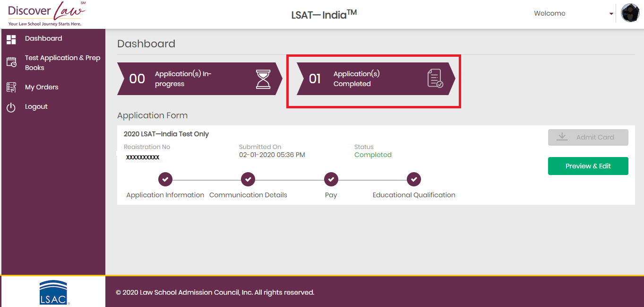Click the Pay step checkmark circle

[331, 179]
